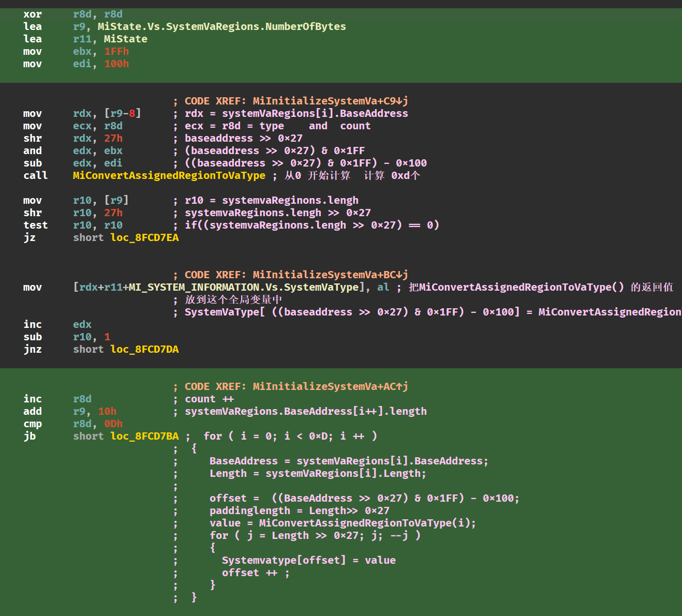Image resolution: width=682 pixels, height=616 pixels.
Task: Click the MI_SYSTEM_INFORMATION.Vs.SystemVaType operand
Action: click(244, 287)
